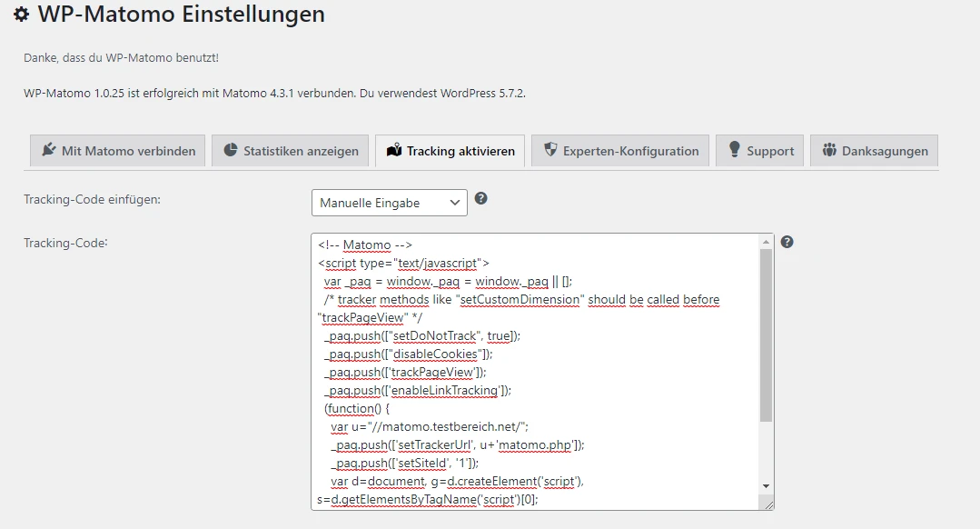
Task: Click the people icon on the Danksagungen tab
Action: click(x=828, y=150)
